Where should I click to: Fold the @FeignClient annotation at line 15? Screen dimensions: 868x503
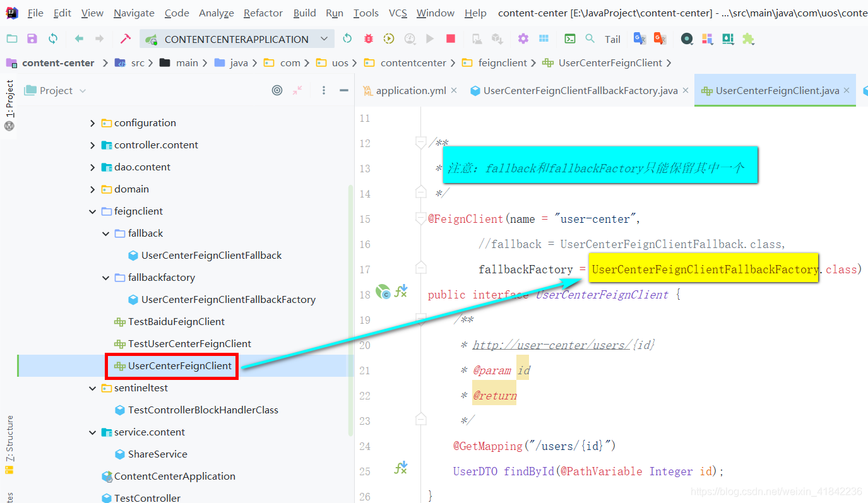[x=421, y=219]
